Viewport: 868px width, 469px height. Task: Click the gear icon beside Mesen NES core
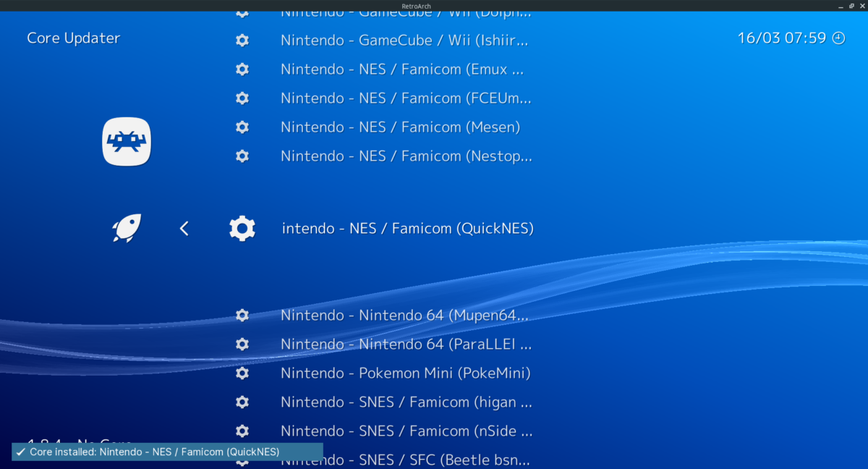(x=242, y=127)
